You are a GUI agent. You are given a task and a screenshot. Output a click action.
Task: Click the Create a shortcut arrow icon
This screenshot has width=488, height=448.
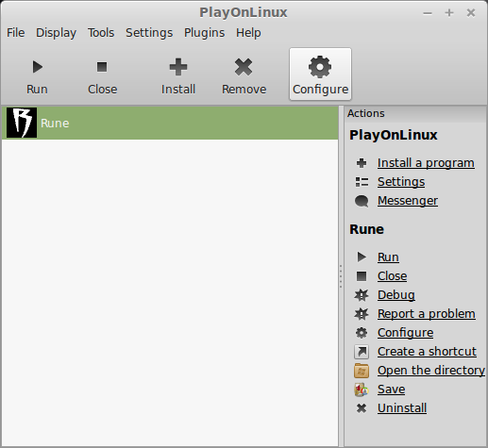[362, 352]
